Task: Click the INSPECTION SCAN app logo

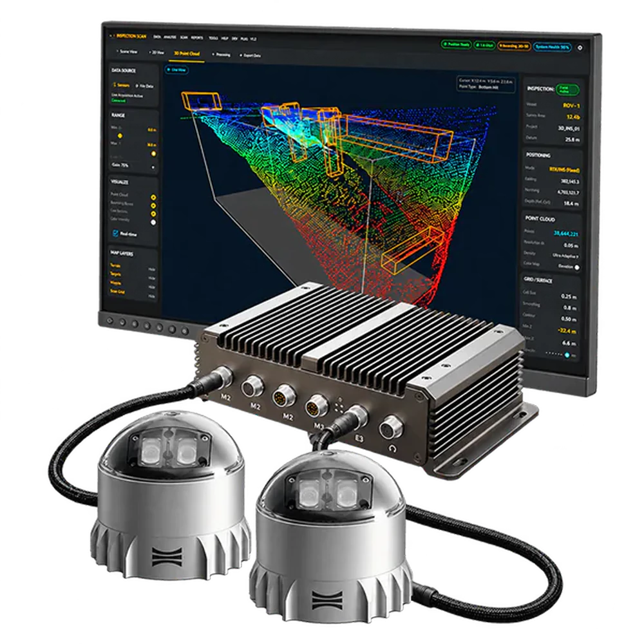Action: pyautogui.click(x=131, y=36)
